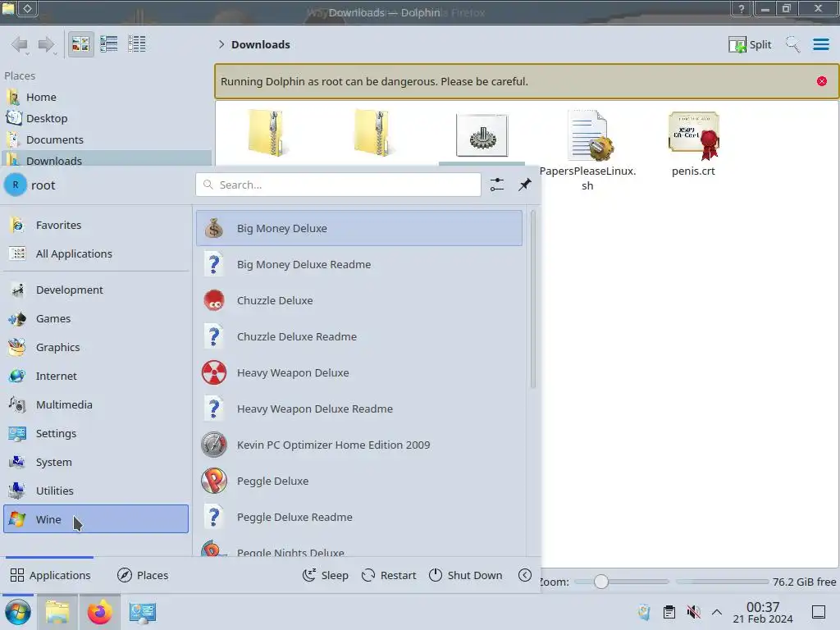The height and width of the screenshot is (630, 840).
Task: Open the Internet category
Action: 96,376
